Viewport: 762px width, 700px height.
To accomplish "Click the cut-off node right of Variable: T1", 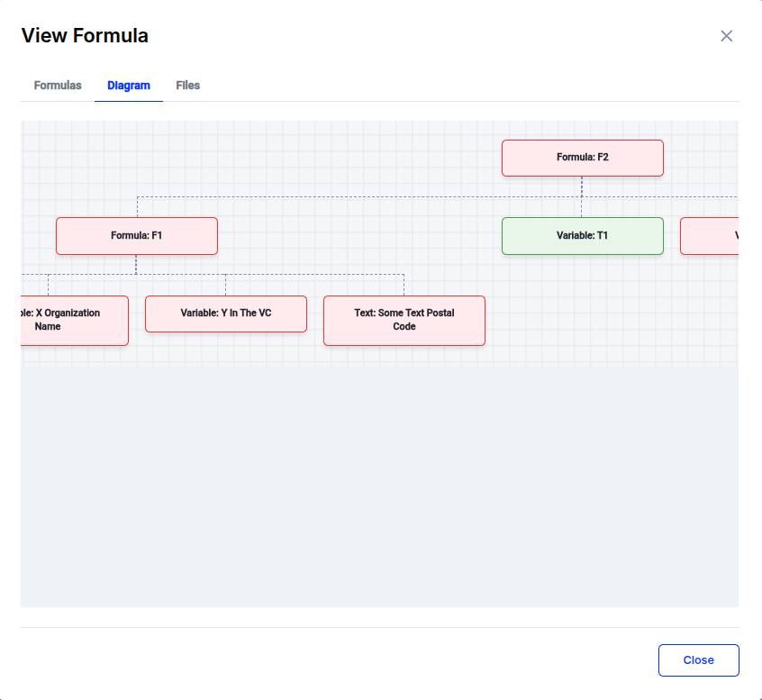I will [x=711, y=236].
